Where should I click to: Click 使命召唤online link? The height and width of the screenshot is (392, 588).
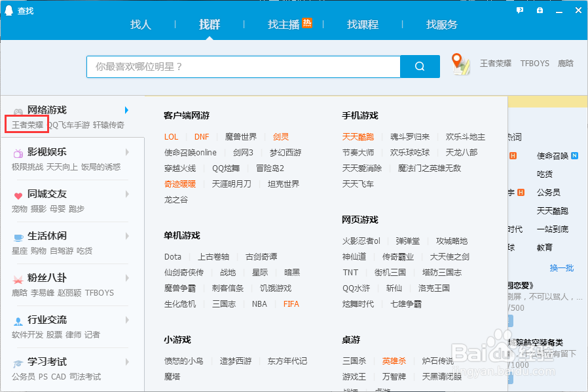[191, 153]
